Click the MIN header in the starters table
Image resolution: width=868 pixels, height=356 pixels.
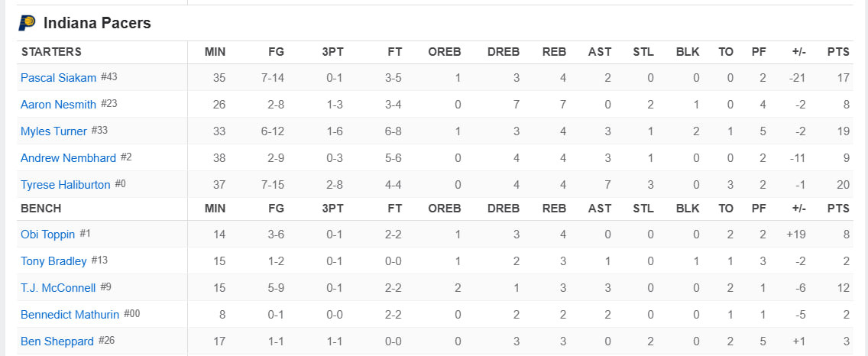(215, 52)
